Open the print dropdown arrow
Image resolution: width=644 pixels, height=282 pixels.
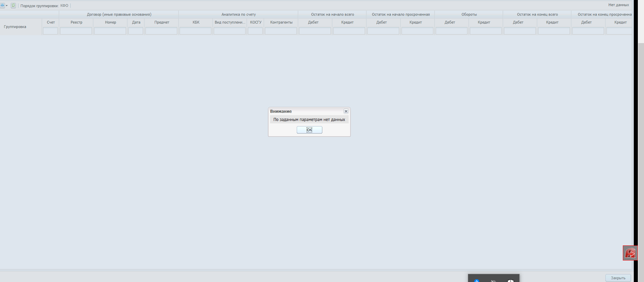pos(6,5)
